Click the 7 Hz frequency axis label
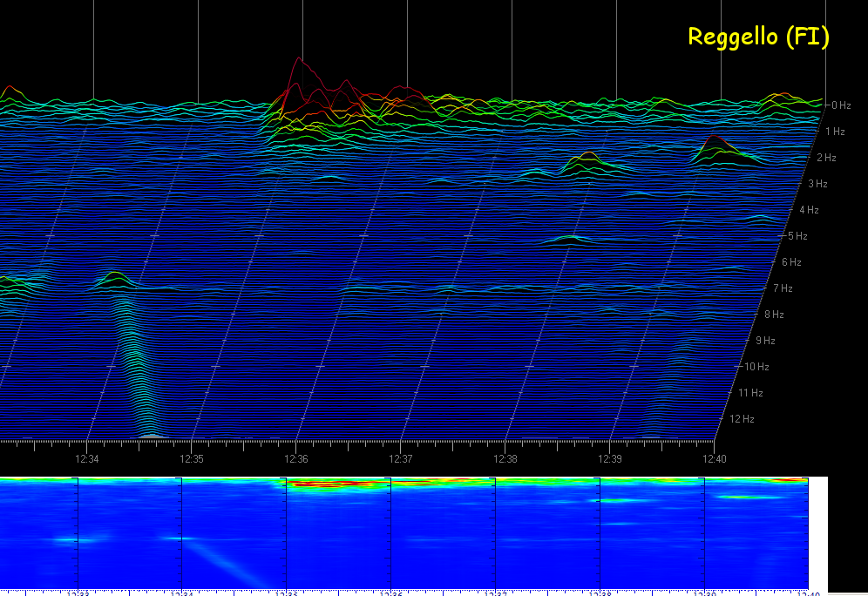868x596 pixels. [782, 288]
